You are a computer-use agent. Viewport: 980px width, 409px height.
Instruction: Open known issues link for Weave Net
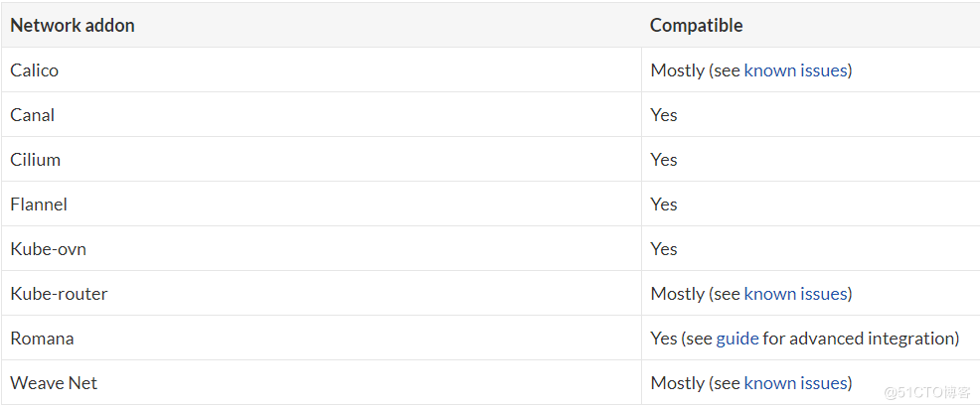[795, 383]
